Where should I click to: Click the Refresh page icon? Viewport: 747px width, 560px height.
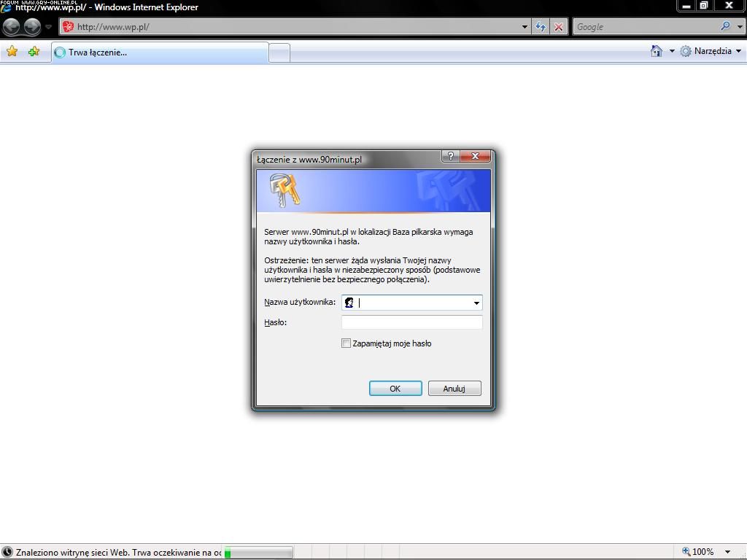coord(541,27)
